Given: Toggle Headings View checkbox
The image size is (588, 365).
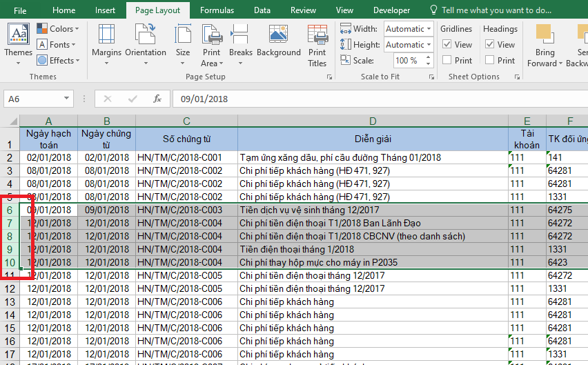Looking at the screenshot, I should tap(490, 45).
